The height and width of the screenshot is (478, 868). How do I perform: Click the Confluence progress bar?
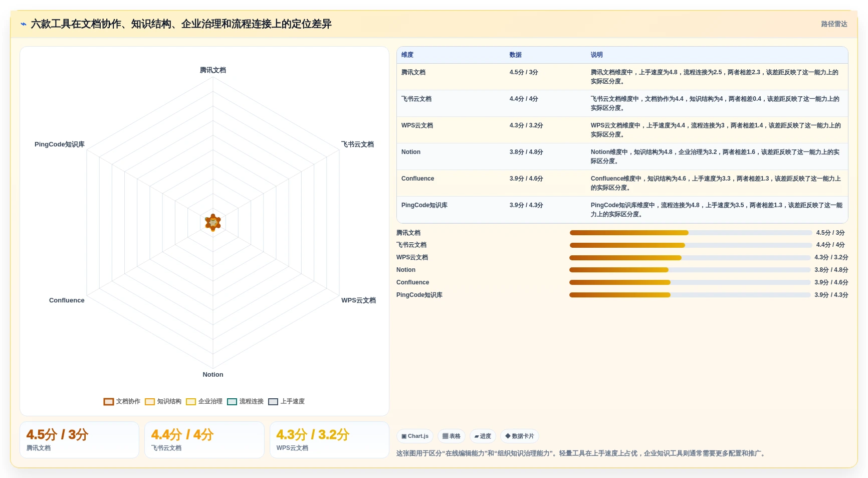pos(690,283)
